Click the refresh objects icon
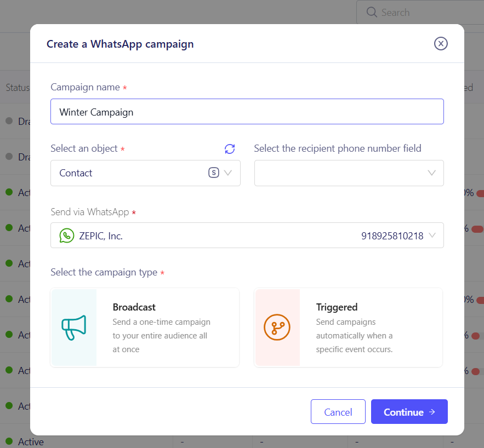484x448 pixels. point(230,149)
